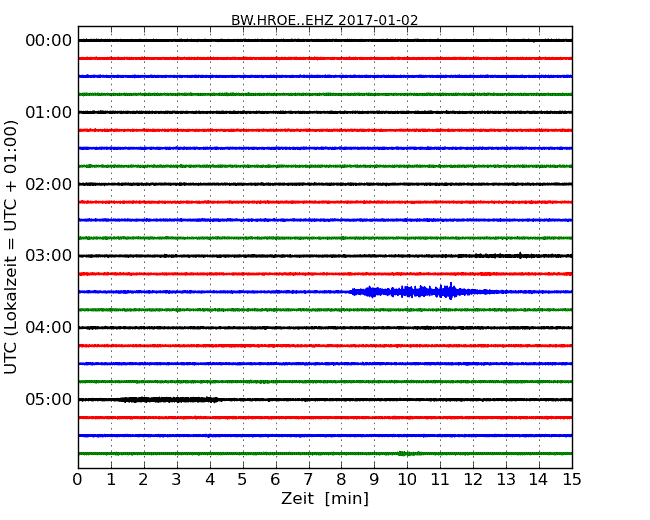Select the 00:00 time label
The width and height of the screenshot is (650, 520).
(x=49, y=41)
